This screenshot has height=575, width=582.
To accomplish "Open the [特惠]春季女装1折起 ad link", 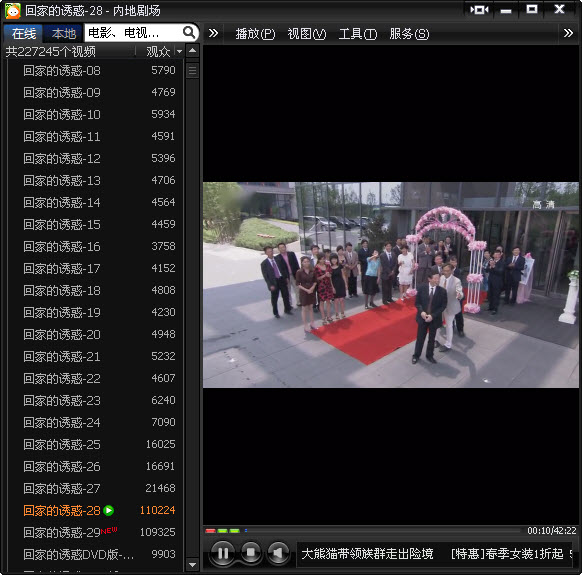I will [x=507, y=554].
